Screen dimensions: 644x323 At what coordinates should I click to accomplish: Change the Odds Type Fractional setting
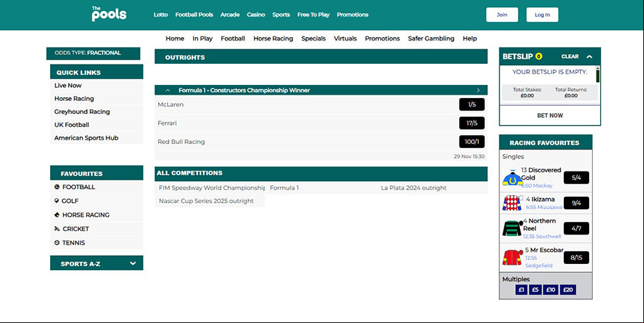(93, 53)
